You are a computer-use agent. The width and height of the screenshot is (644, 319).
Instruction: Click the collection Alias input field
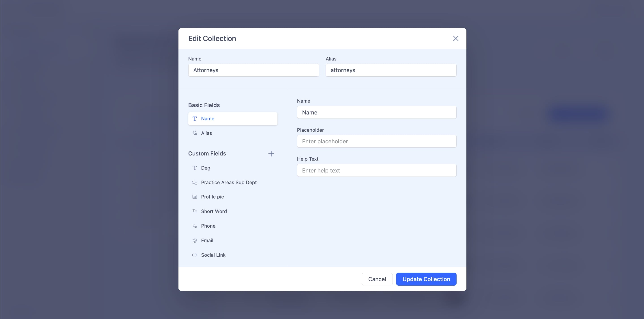391,70
